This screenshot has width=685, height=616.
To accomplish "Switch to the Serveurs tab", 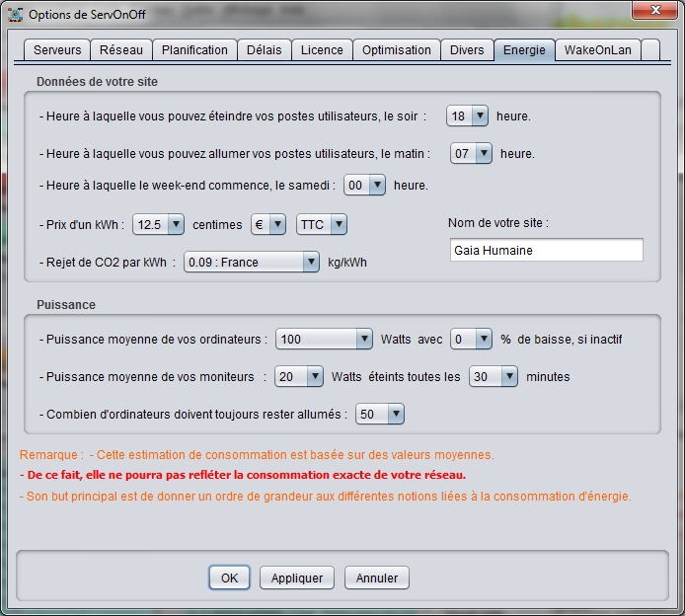I will point(57,50).
